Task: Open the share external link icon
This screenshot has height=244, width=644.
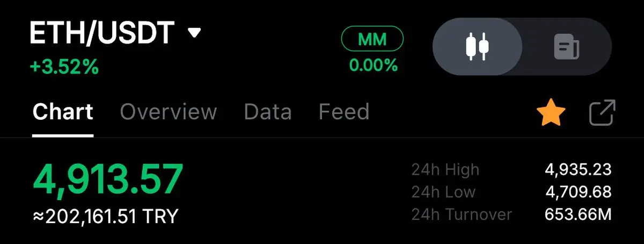Action: click(602, 113)
